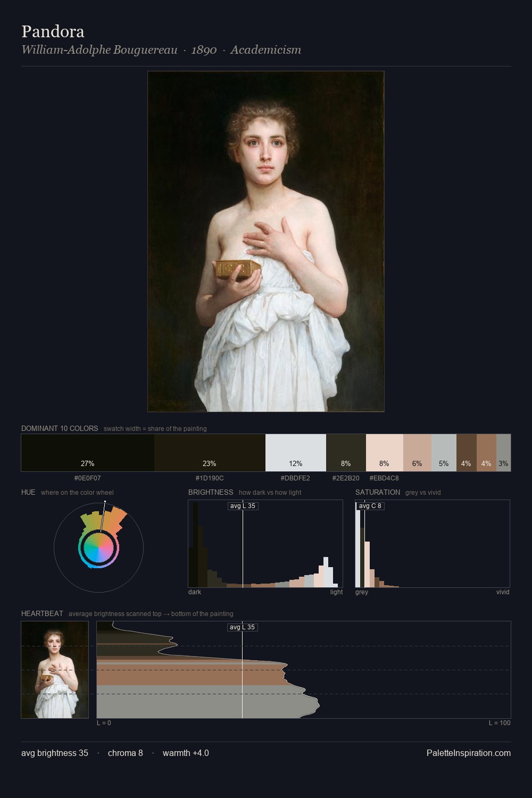Click avg L 35 label in Brightness chart
The height and width of the screenshot is (798, 532).
(243, 506)
